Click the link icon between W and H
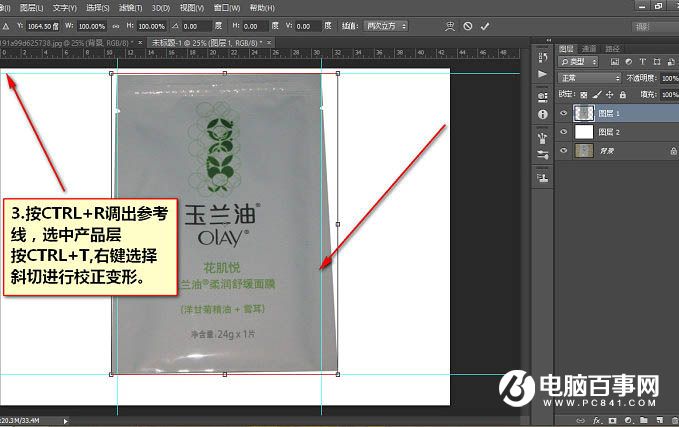 [116, 26]
